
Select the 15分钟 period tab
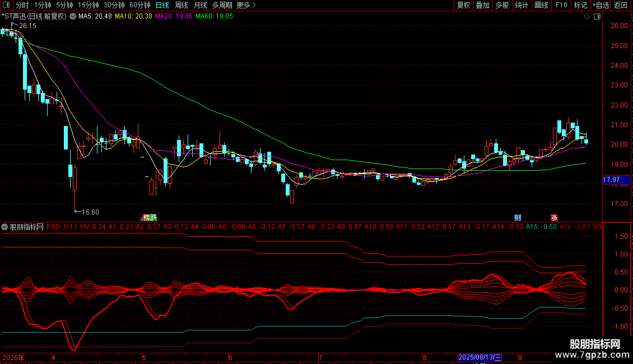88,5
